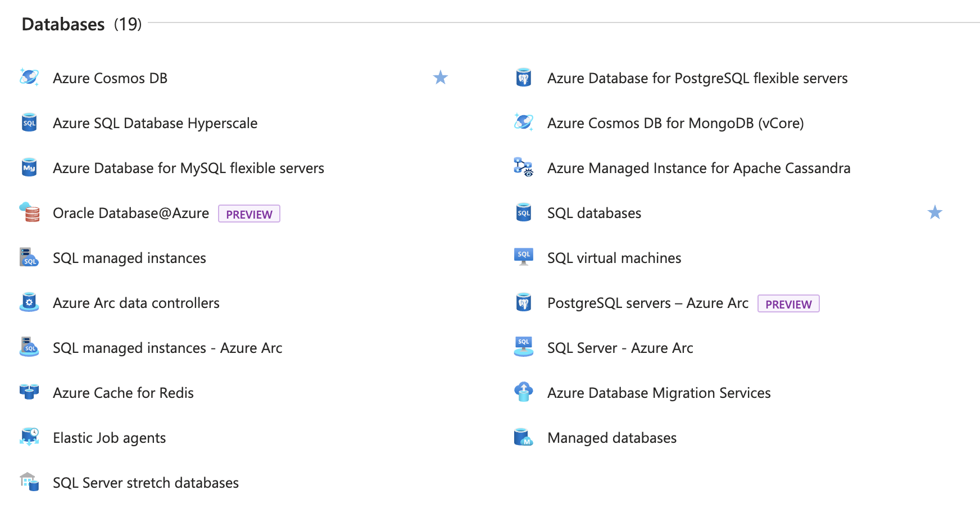Click the PostgreSQL flexible servers icon

point(524,78)
